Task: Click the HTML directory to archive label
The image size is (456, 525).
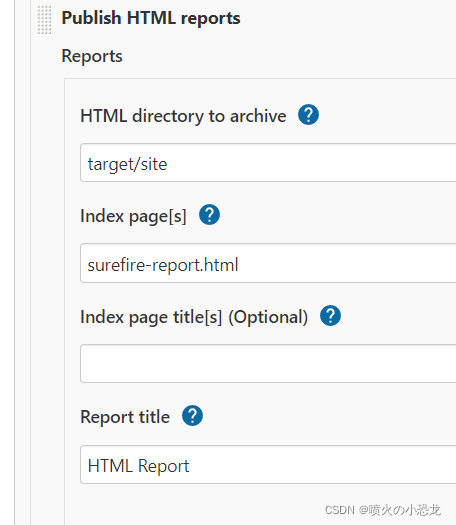Action: click(x=183, y=116)
